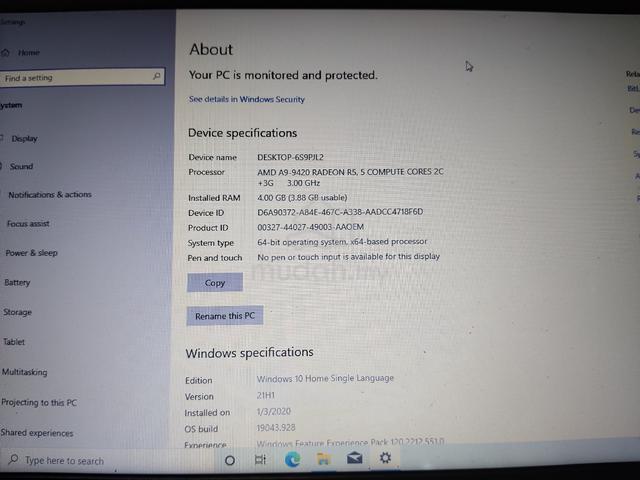This screenshot has width=640, height=480.
Task: Select Windows 10 Home Single Language text
Action: pyautogui.click(x=325, y=378)
